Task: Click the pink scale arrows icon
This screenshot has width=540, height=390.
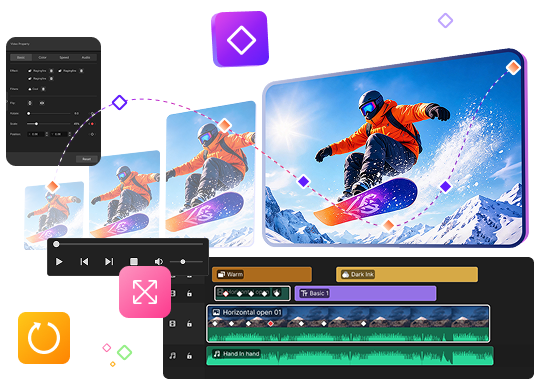Action: pos(145,292)
